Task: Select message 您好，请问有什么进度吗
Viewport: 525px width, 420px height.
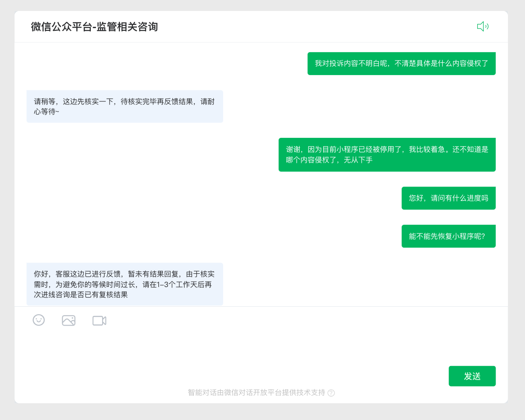Action: click(449, 198)
